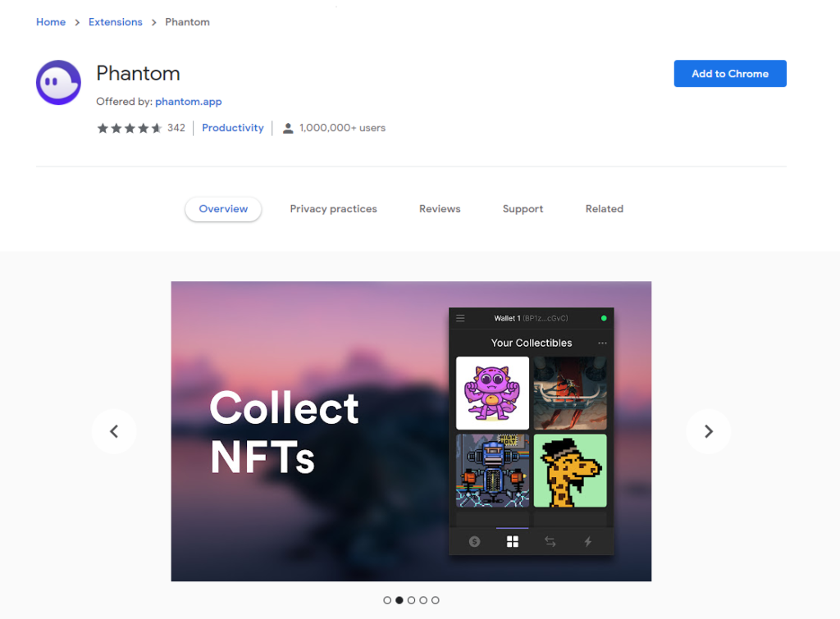Viewport: 840px width, 619px height.
Task: Select the dollar balance icon in the wallet footer
Action: point(475,541)
